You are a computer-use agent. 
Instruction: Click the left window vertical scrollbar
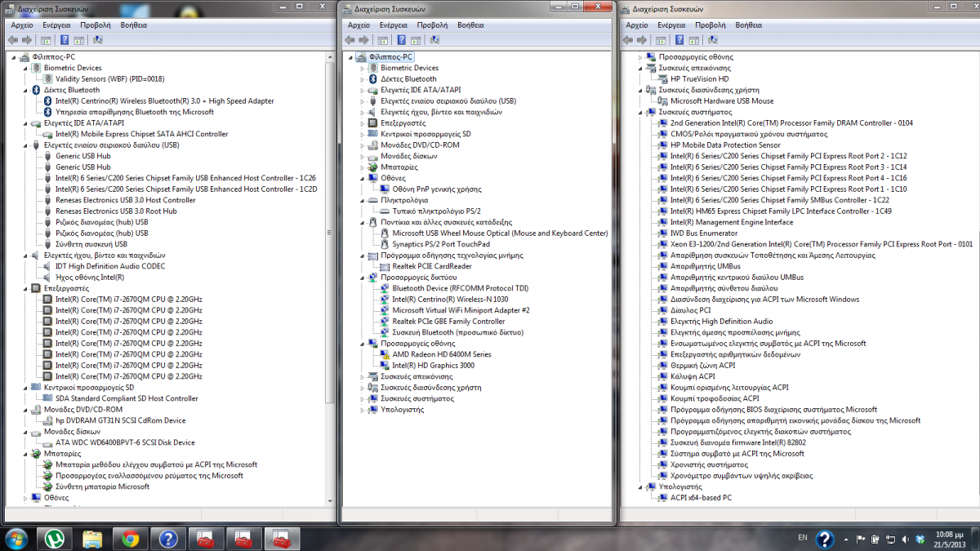pos(330,278)
